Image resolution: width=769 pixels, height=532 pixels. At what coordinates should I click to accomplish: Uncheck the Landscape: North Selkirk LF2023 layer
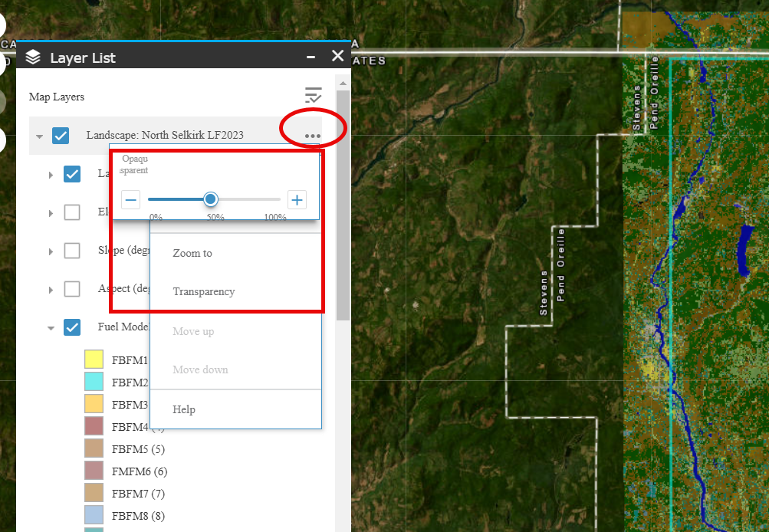click(x=61, y=136)
